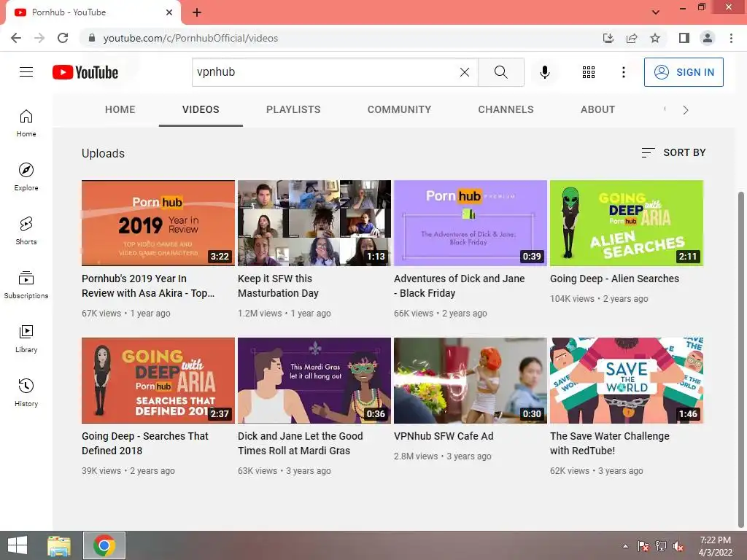This screenshot has width=747, height=560.
Task: Click the Save the World thumbnail
Action: [x=627, y=381]
